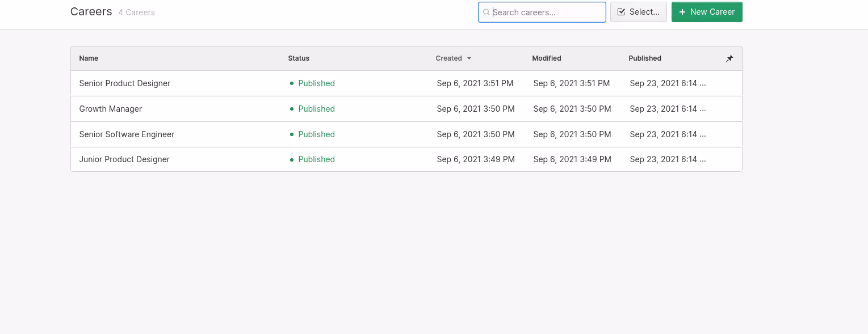Viewport: 868px width, 334px height.
Task: Click modified date of Senior Product Designer row
Action: point(572,83)
